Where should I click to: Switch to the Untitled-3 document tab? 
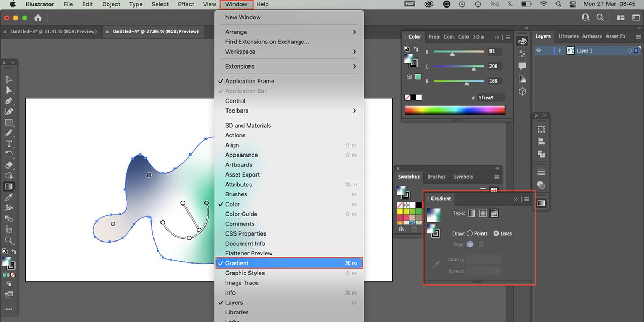pyautogui.click(x=54, y=31)
